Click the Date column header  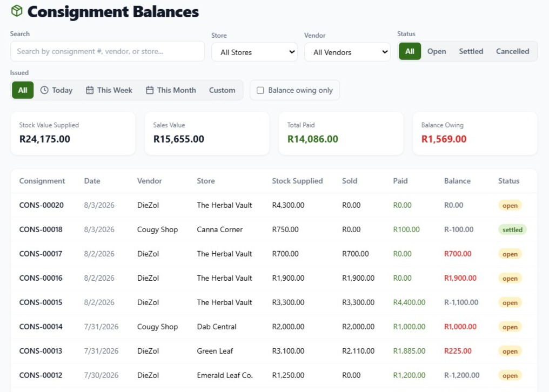(92, 181)
